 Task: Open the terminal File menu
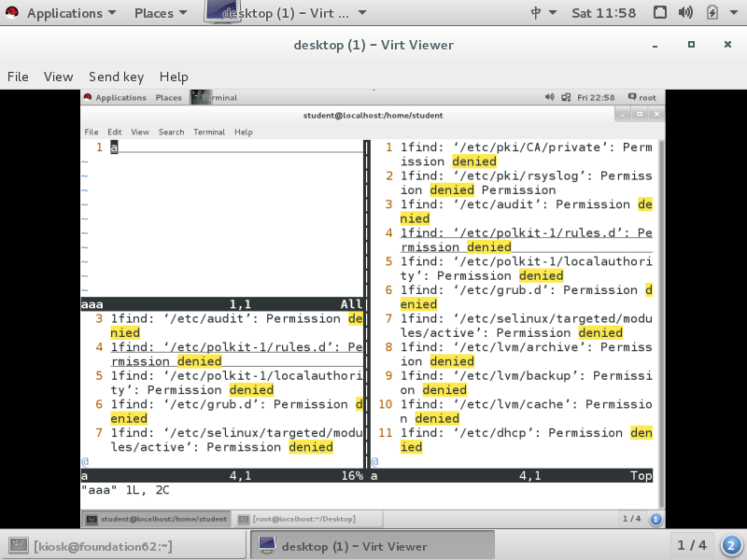(92, 132)
